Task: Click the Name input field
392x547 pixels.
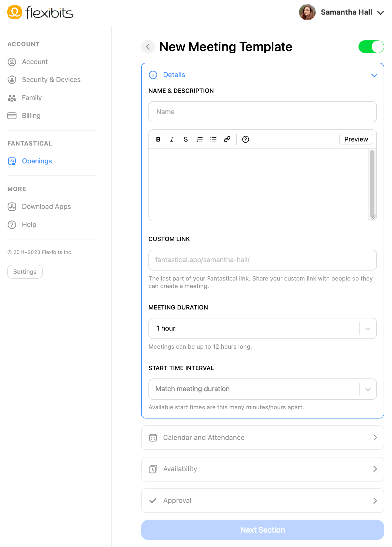Action: click(x=263, y=112)
